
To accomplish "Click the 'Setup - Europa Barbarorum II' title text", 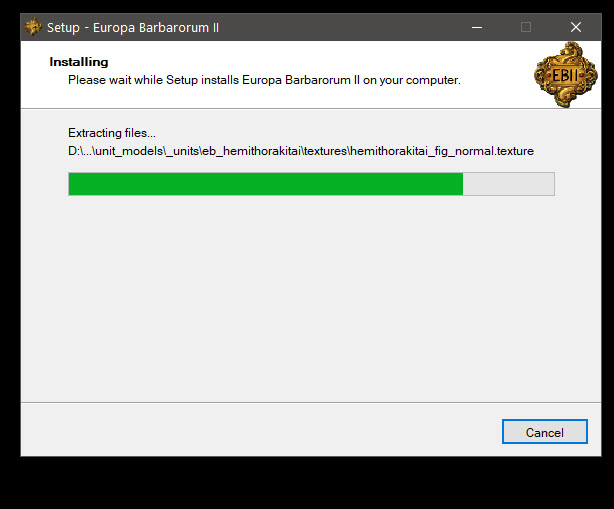I will pyautogui.click(x=133, y=28).
